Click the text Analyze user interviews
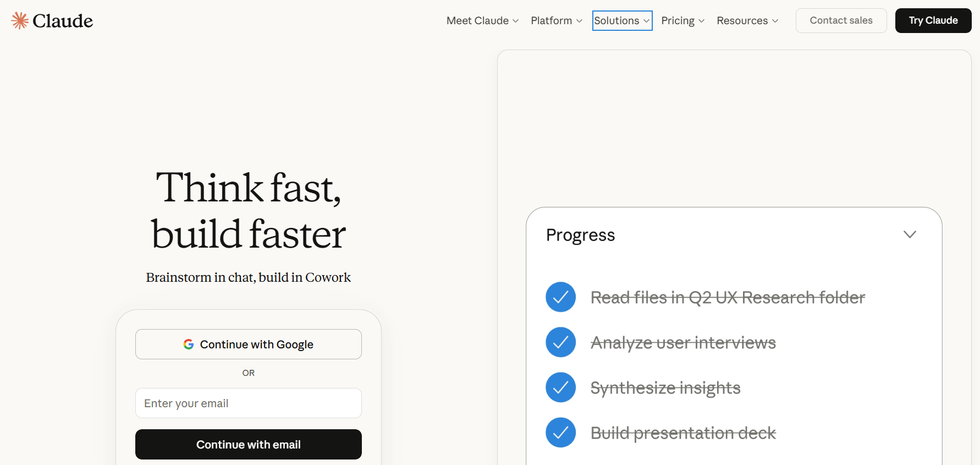Image resolution: width=980 pixels, height=465 pixels. pos(683,342)
